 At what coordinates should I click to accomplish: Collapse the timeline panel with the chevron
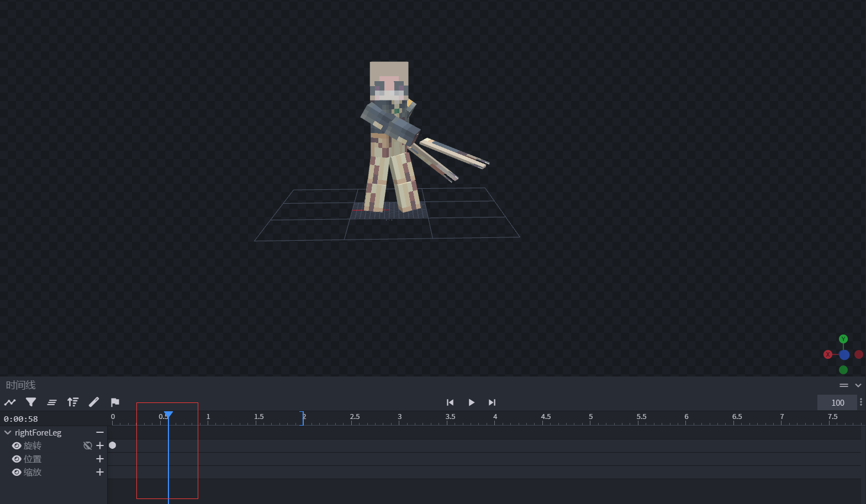pyautogui.click(x=858, y=385)
